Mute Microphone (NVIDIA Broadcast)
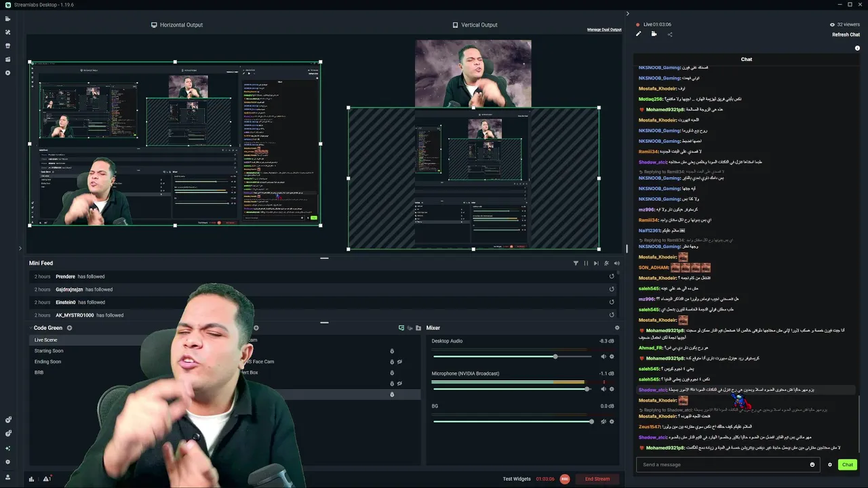 603,389
